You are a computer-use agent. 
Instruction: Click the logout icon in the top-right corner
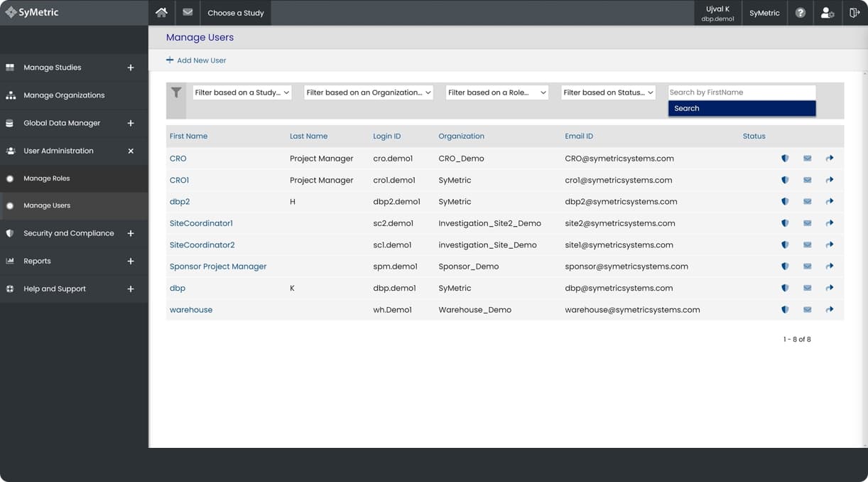pyautogui.click(x=855, y=12)
